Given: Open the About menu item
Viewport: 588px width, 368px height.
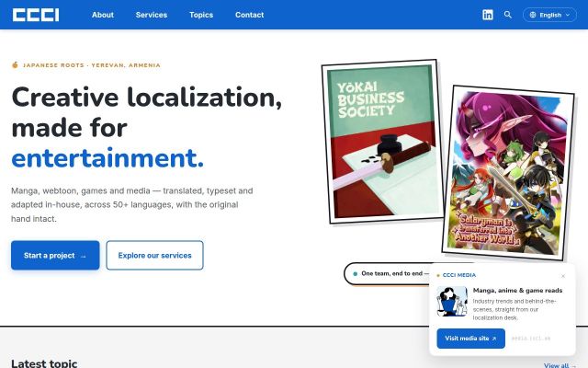Looking at the screenshot, I should (x=103, y=15).
